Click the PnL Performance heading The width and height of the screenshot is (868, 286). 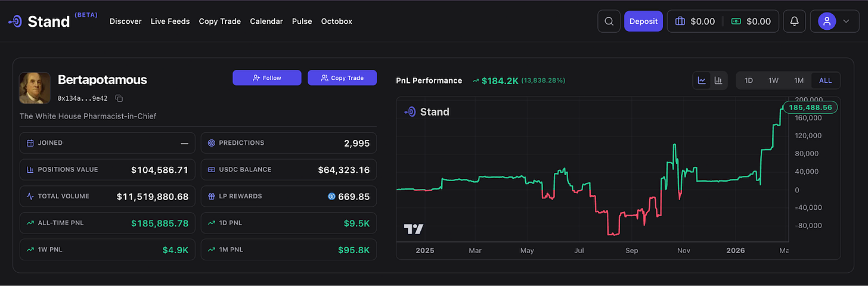(429, 80)
